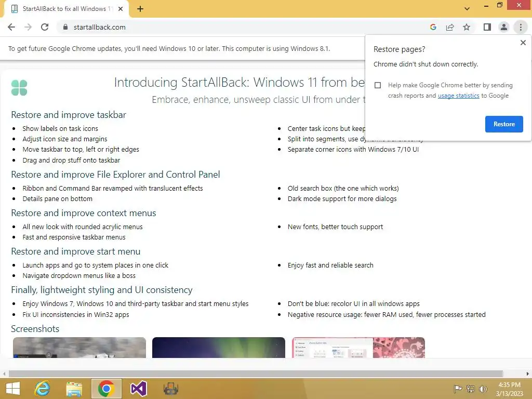The width and height of the screenshot is (532, 399).
Task: Close the StartAllBack tab
Action: 121,9
